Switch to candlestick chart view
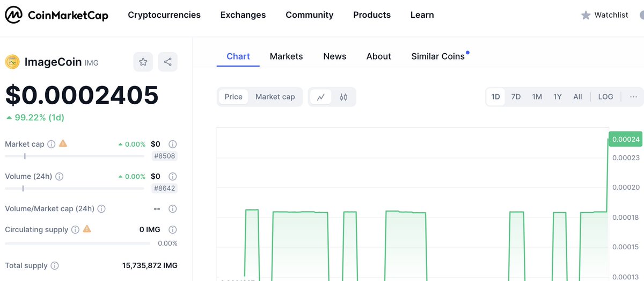This screenshot has width=644, height=281. coord(343,97)
